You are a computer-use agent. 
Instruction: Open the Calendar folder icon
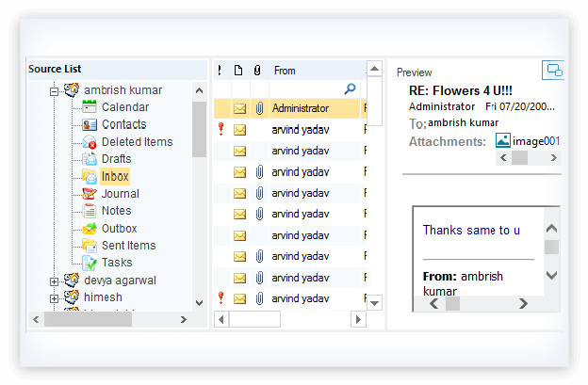click(90, 107)
